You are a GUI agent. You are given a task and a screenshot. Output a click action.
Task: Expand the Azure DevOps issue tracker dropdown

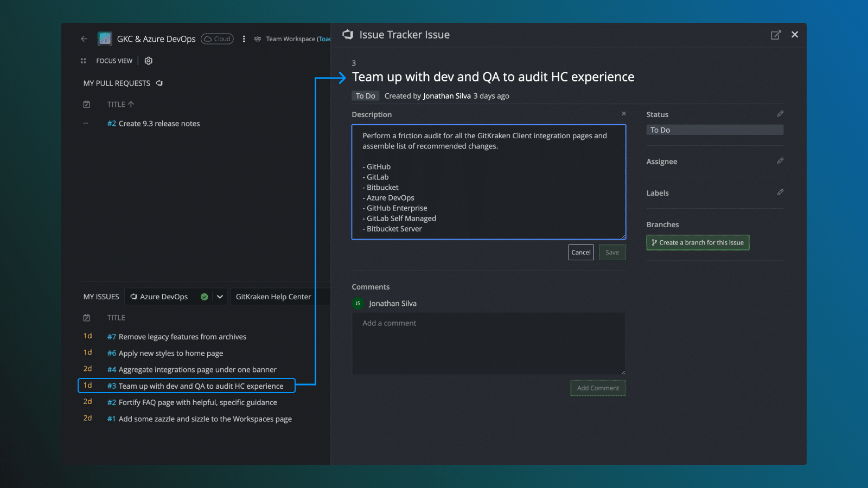[220, 297]
